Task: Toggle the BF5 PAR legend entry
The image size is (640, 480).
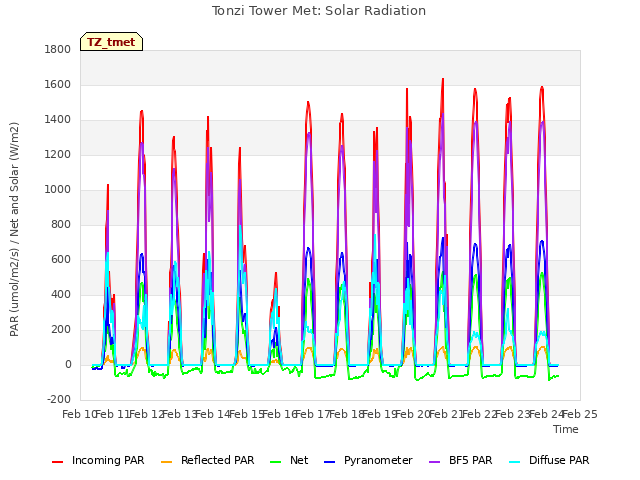Action: click(461, 460)
